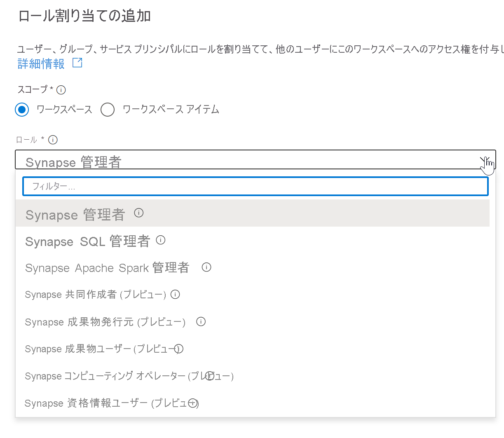The width and height of the screenshot is (504, 438).
Task: Collapse the ロール dropdown with the chevron
Action: pyautogui.click(x=484, y=160)
